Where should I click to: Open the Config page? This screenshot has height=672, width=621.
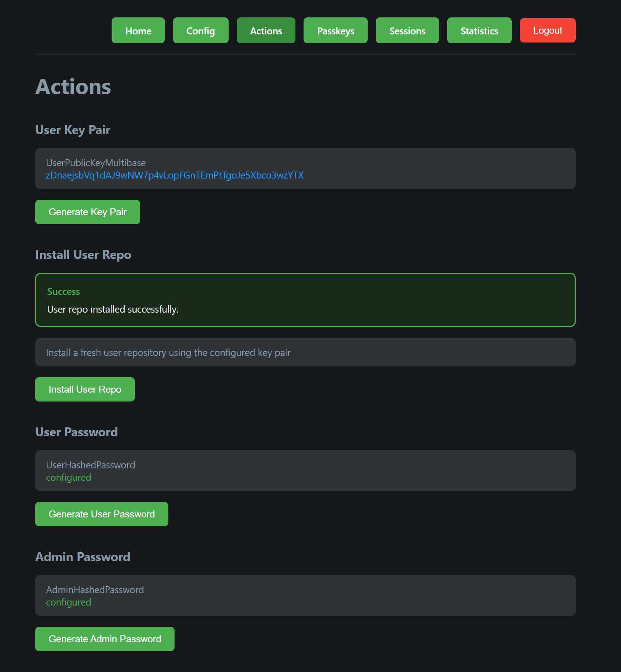tap(200, 31)
